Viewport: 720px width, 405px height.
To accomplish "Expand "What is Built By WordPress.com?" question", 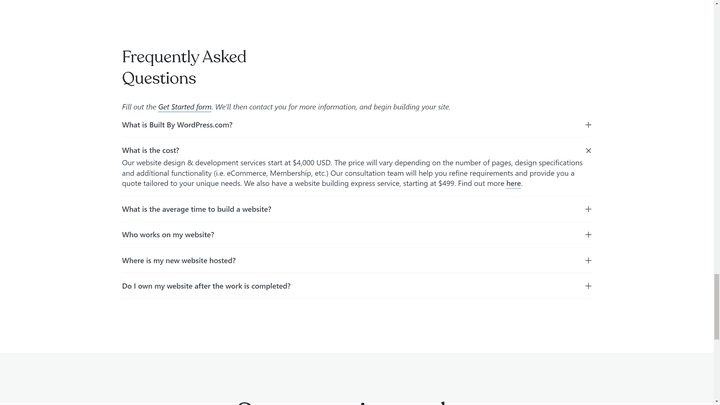I will [x=177, y=125].
